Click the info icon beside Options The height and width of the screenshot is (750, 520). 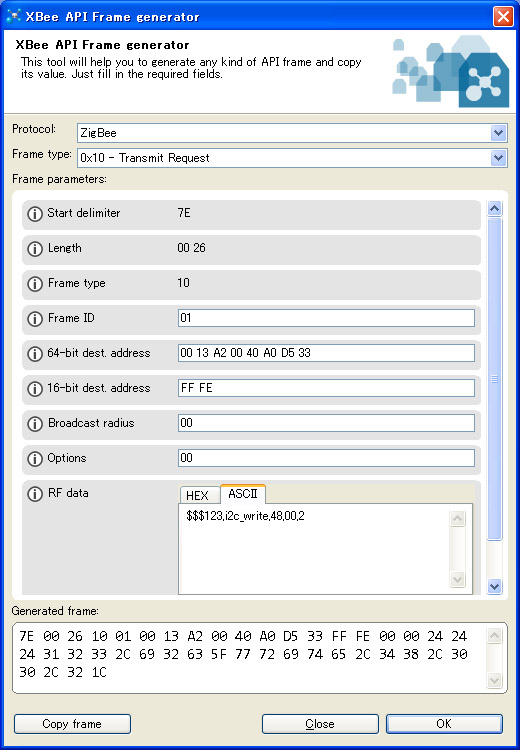[34, 458]
